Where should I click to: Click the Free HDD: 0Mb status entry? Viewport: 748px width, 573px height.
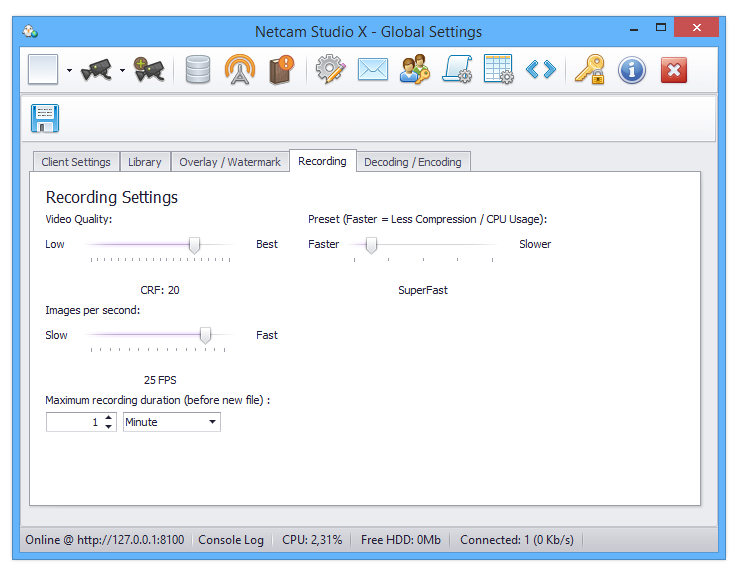click(401, 540)
